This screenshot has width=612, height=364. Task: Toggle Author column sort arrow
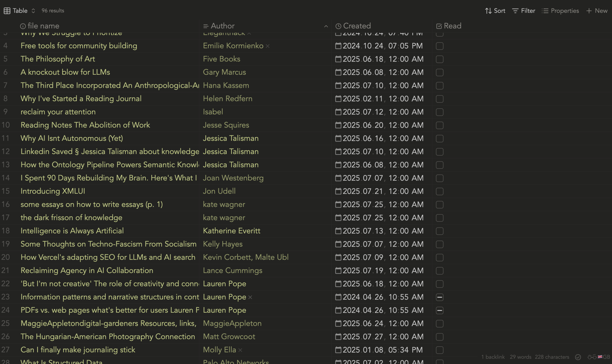click(326, 26)
